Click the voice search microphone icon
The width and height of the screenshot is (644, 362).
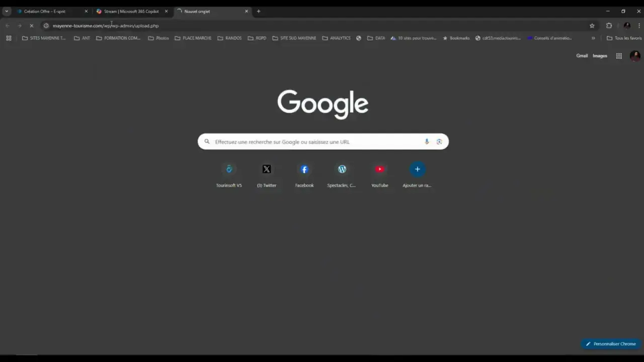tap(427, 142)
